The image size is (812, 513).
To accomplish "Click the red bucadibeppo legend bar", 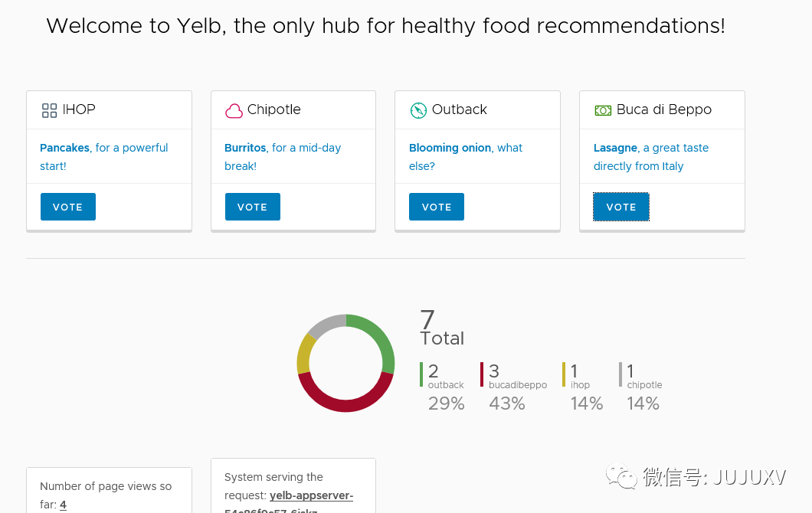I will [x=482, y=374].
